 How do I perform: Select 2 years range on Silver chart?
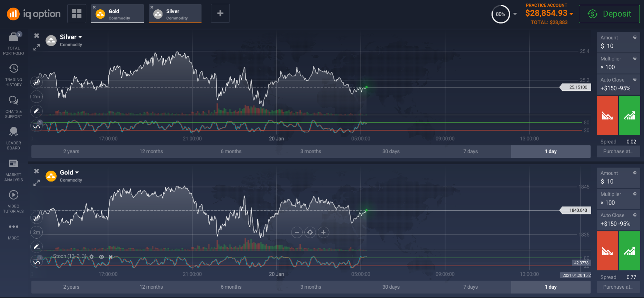click(71, 151)
